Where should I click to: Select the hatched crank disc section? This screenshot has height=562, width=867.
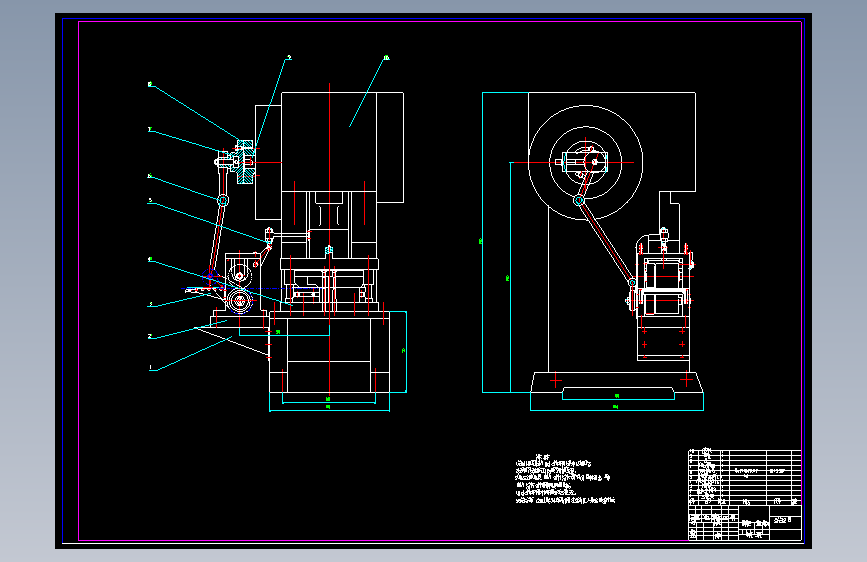(245, 162)
